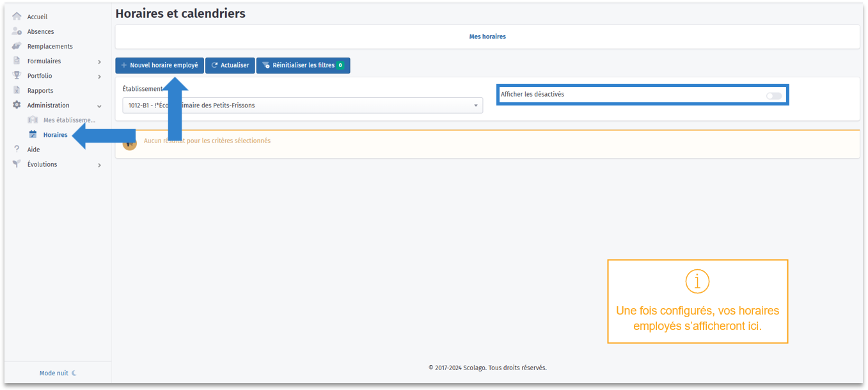Click the Horaires calendar icon
Viewport: 868px width, 390px height.
point(33,134)
